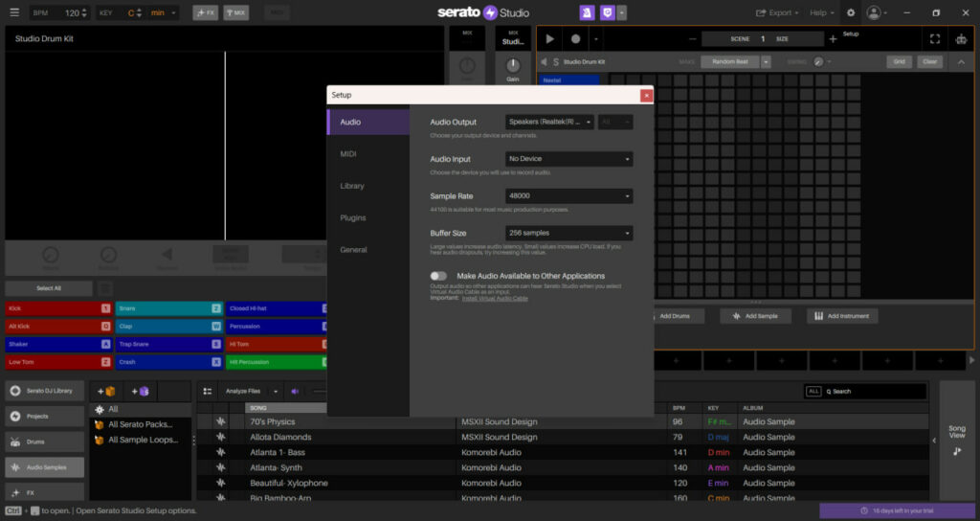Open the Projects section
The height and width of the screenshot is (521, 980).
point(45,416)
